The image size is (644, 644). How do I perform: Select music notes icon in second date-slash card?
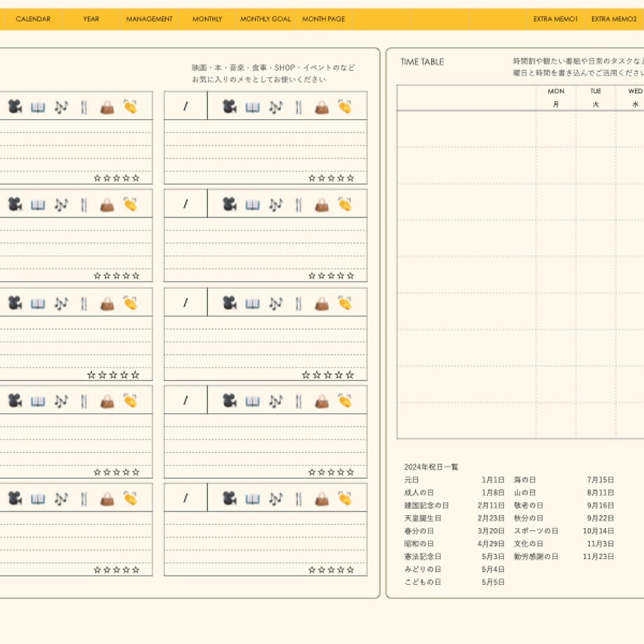click(276, 205)
